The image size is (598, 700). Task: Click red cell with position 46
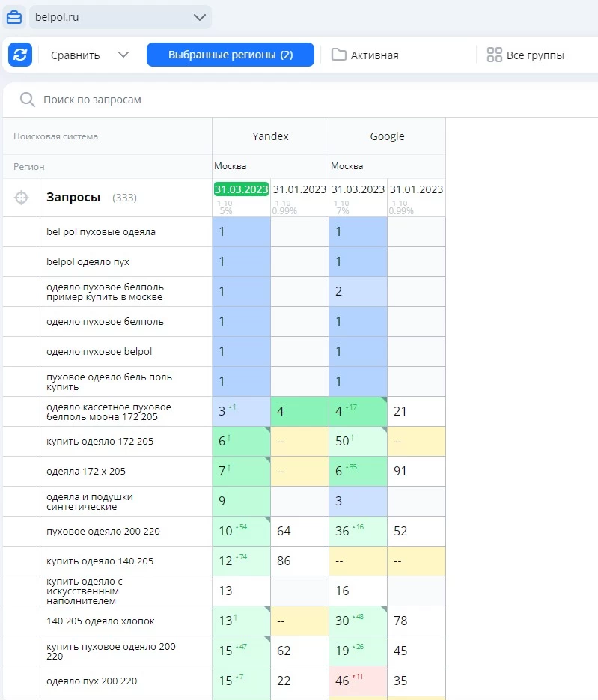point(358,681)
